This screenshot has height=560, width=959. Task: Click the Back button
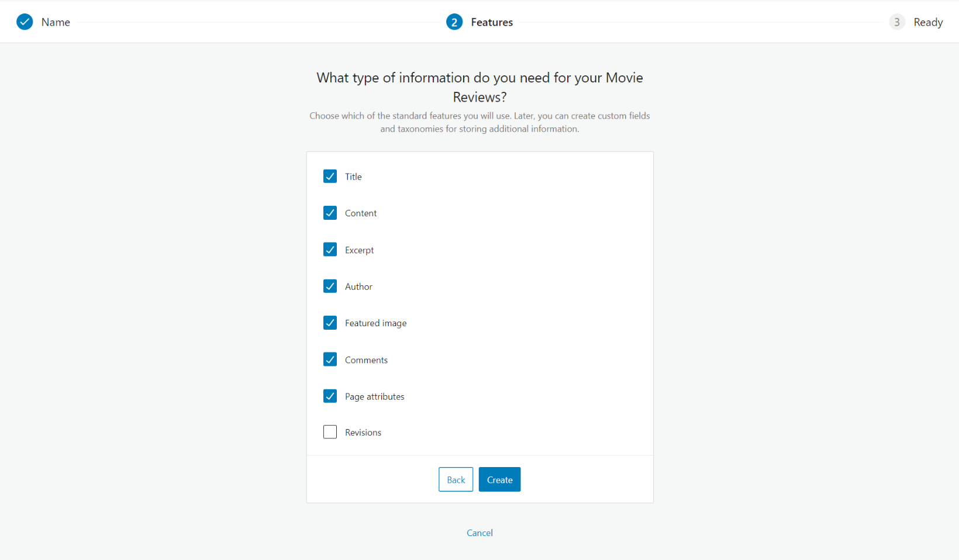click(x=456, y=480)
